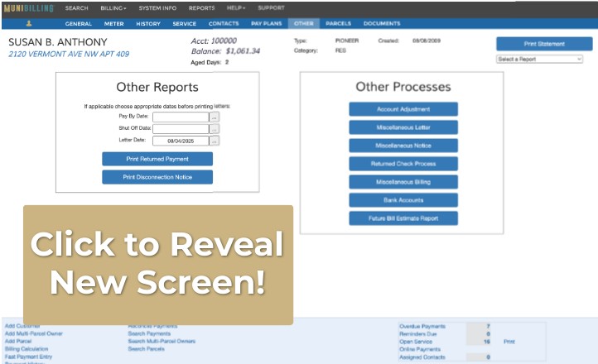
Task: Open the customer person icon in blue bar
Action: click(x=29, y=24)
